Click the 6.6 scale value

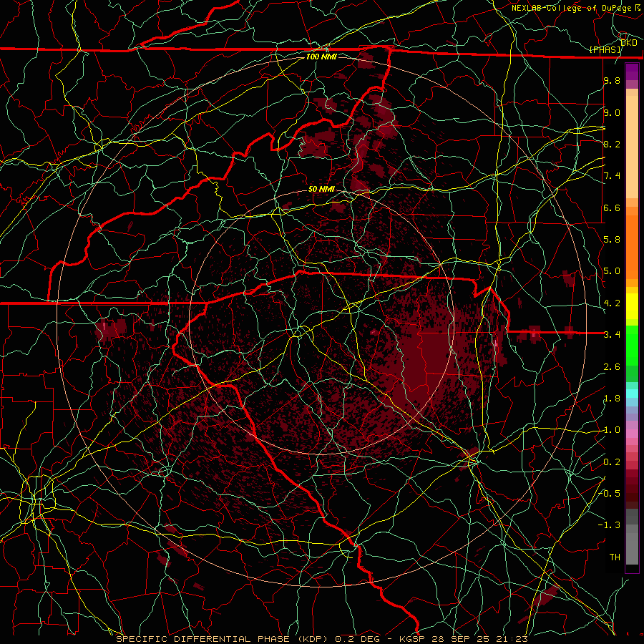click(612, 208)
